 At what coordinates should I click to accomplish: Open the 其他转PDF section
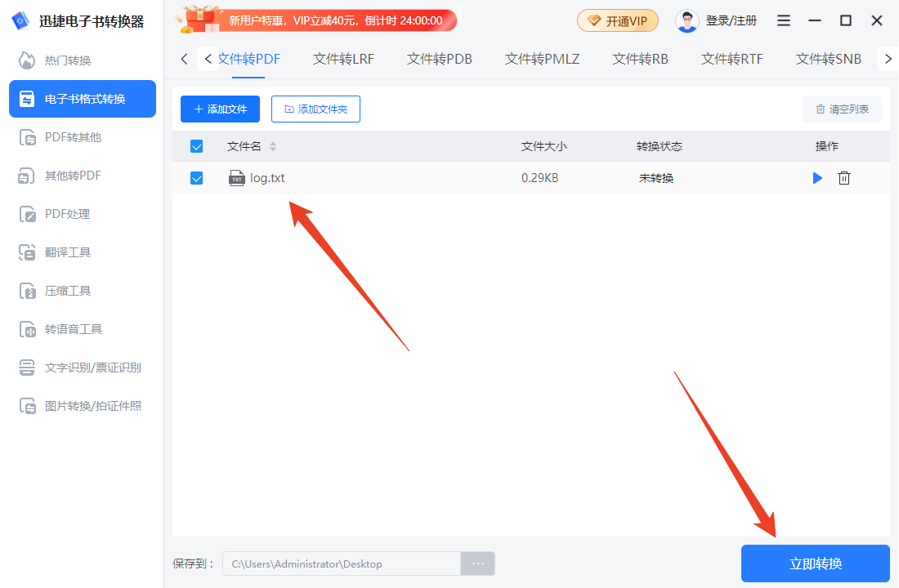pos(60,176)
